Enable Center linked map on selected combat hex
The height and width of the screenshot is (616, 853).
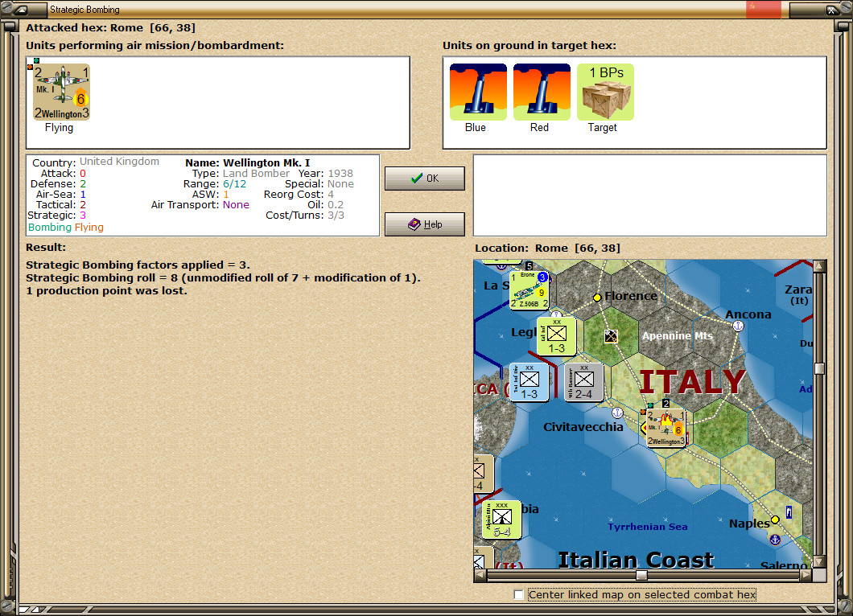pos(518,595)
